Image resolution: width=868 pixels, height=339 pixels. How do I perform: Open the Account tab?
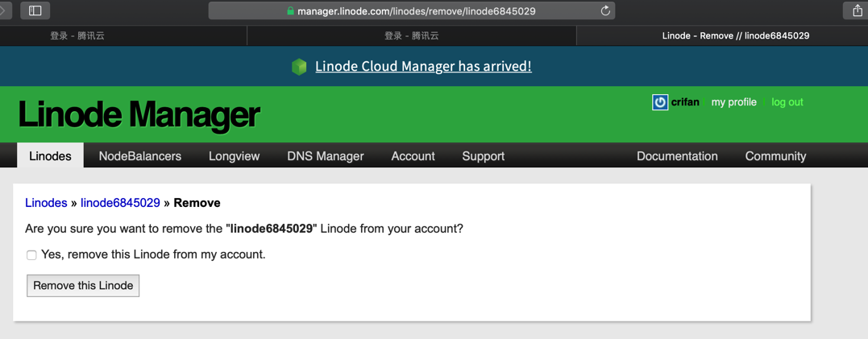[x=413, y=156]
